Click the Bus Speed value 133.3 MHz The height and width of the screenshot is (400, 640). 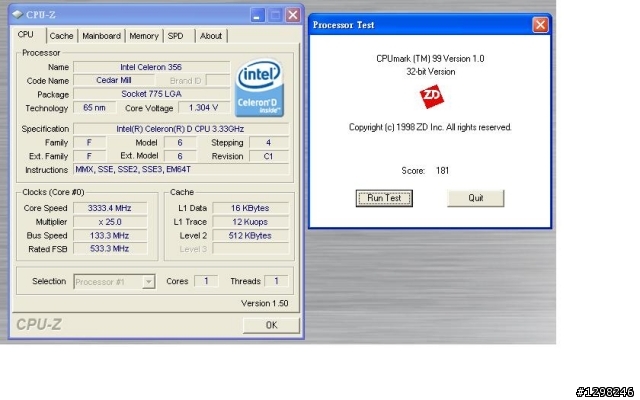click(x=110, y=236)
